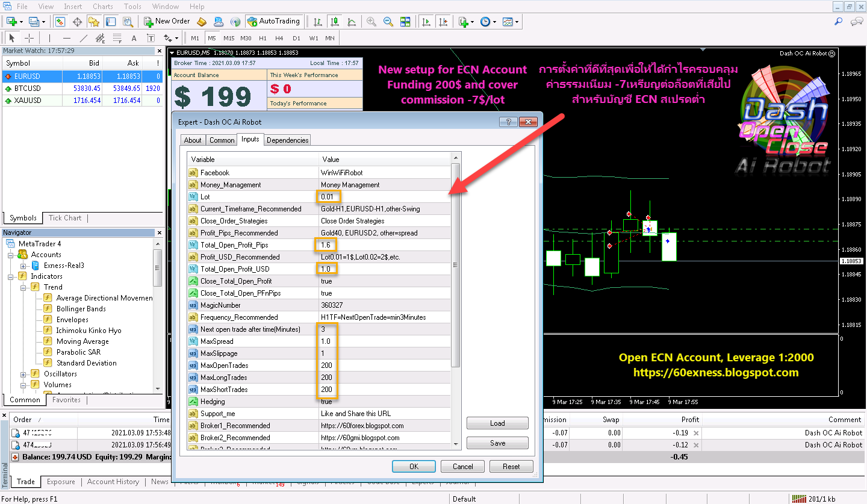Expand the Exness-Real3 account node
This screenshot has height=504, width=867.
click(23, 266)
